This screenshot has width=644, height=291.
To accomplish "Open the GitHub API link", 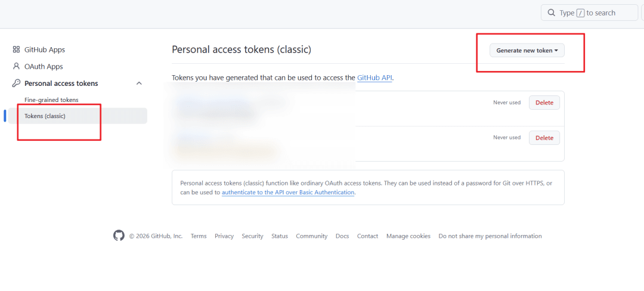I will (x=374, y=78).
